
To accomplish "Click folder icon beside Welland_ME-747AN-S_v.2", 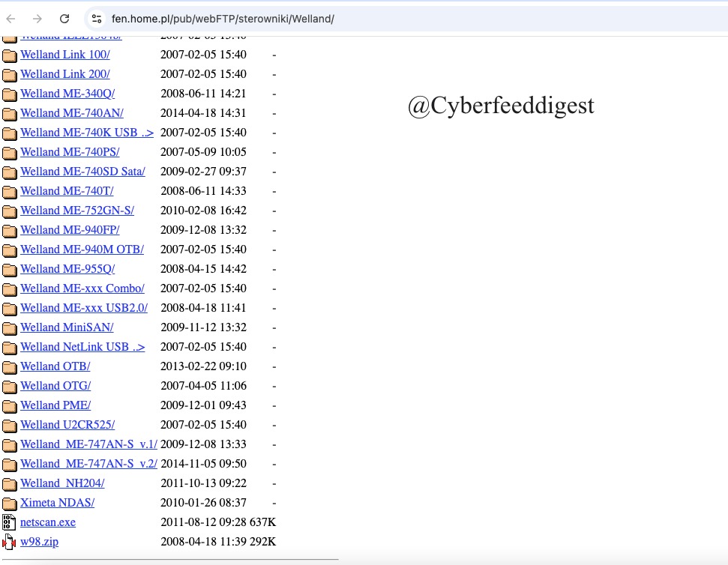I will (9, 465).
